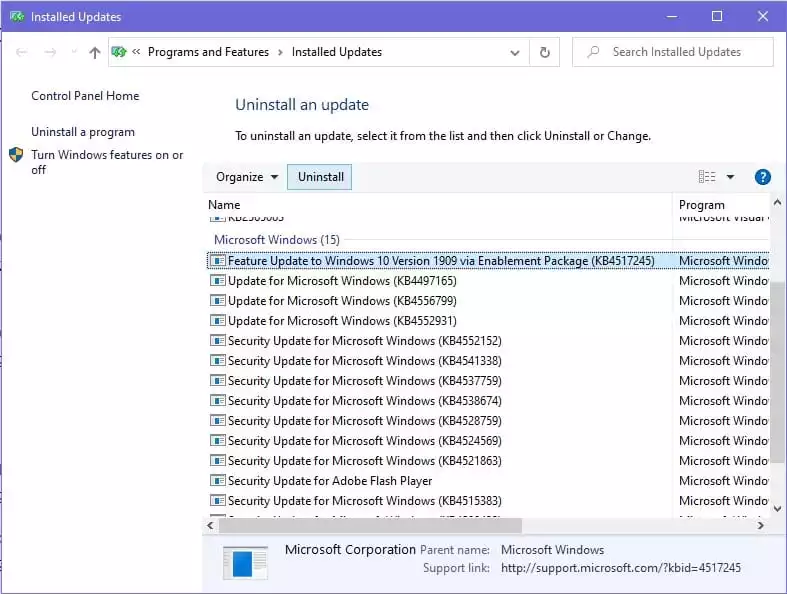Image resolution: width=787 pixels, height=594 pixels.
Task: Refresh the Installed Updates list
Action: pos(545,52)
